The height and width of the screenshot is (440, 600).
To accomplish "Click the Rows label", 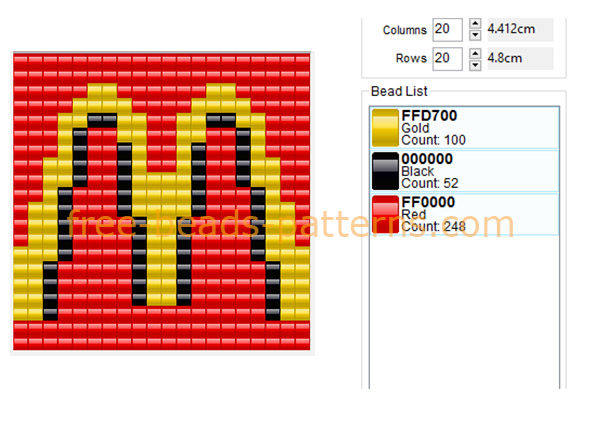I will pos(411,59).
